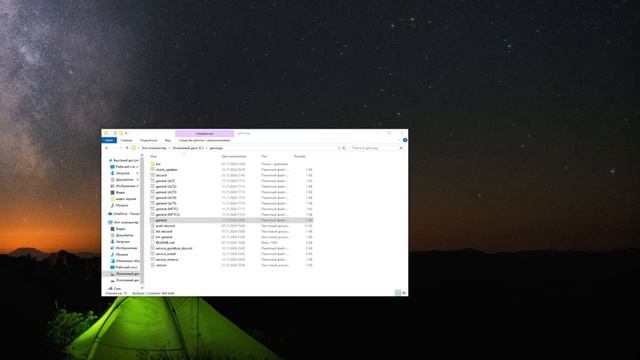
Task: Select the general (МГТС2) file icon
Action: [153, 214]
